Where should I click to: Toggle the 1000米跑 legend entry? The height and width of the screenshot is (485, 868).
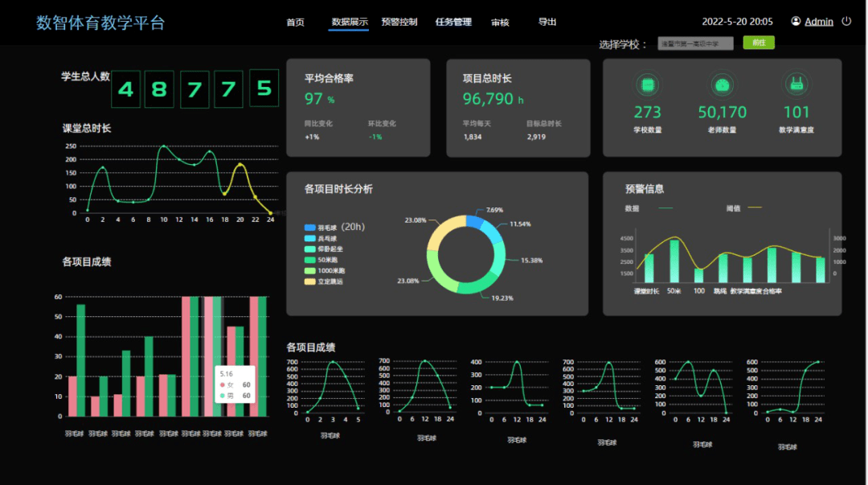click(x=325, y=270)
